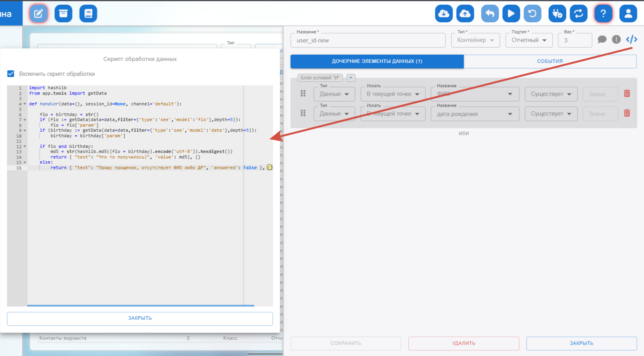Open the help question mark icon
This screenshot has width=644, height=356.
coord(603,14)
